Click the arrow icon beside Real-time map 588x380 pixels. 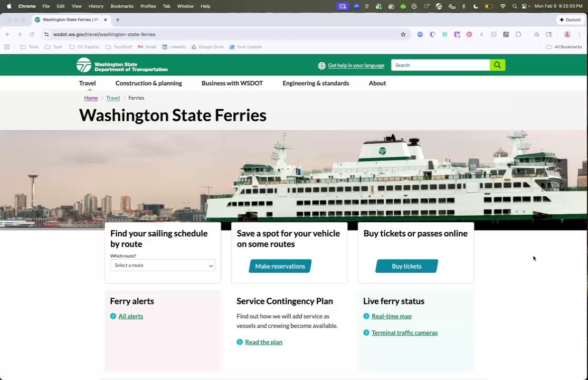tap(366, 316)
